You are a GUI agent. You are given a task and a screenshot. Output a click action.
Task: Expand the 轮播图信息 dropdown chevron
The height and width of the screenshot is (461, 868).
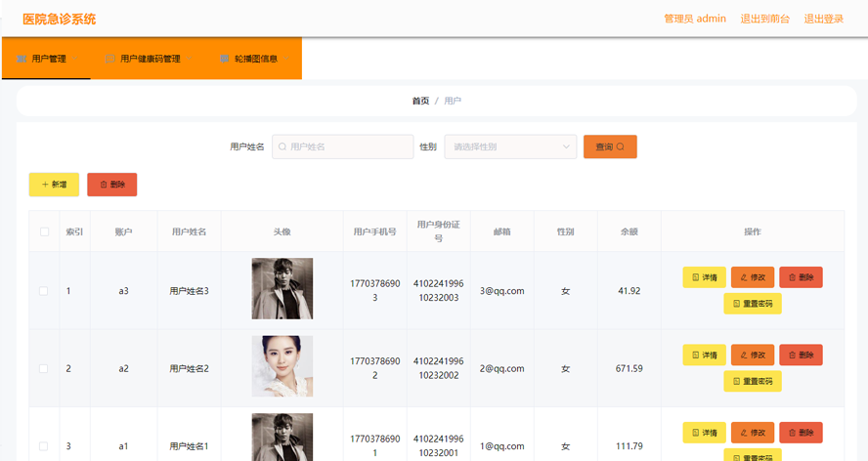286,59
